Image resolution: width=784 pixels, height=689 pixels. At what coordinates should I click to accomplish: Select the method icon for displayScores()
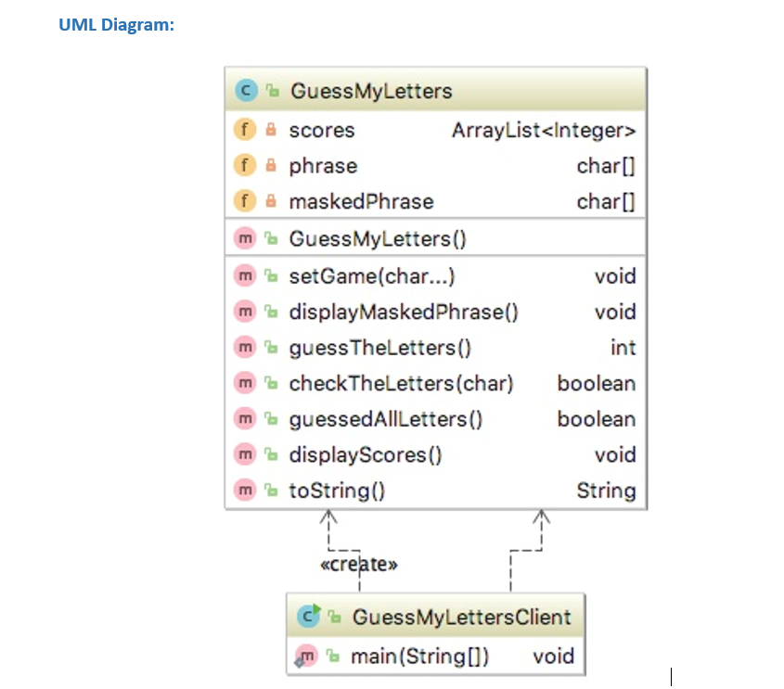click(246, 454)
